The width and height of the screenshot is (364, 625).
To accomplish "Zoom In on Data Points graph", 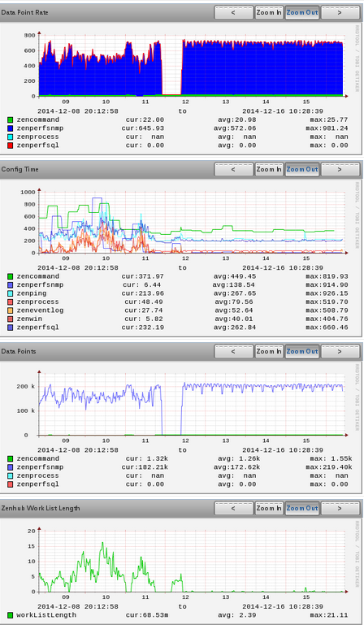I will (x=269, y=352).
